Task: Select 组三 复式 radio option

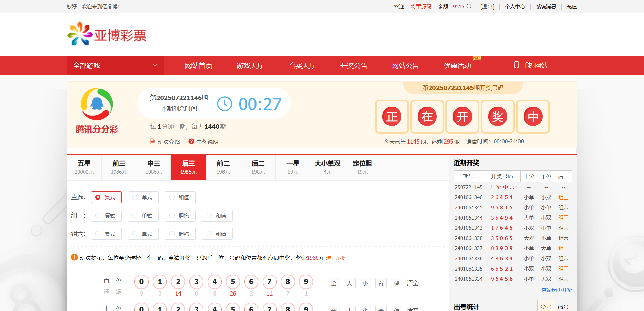Action: point(106,216)
